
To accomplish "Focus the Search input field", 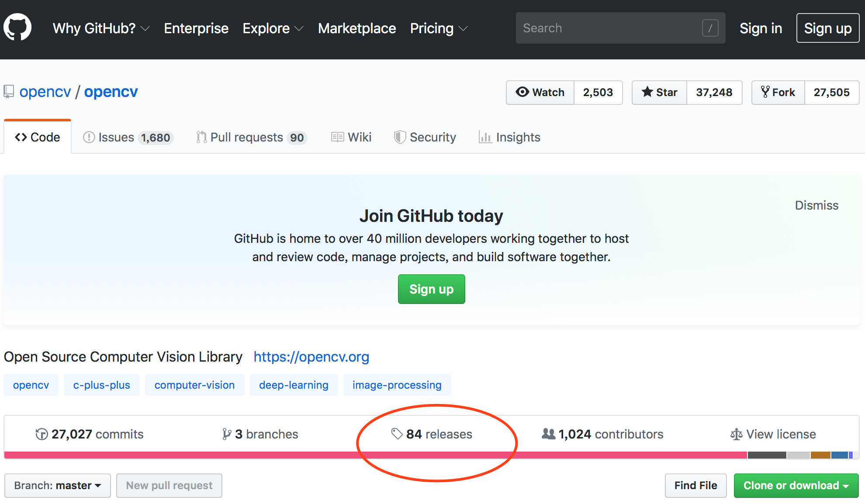I will (607, 28).
